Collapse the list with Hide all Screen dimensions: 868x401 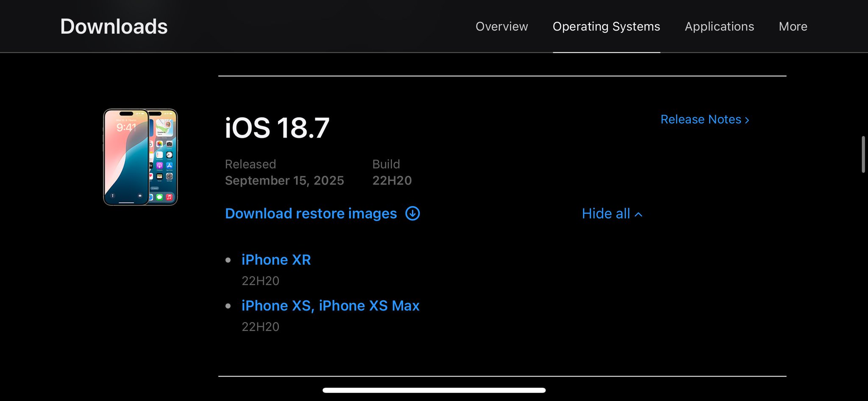click(606, 214)
